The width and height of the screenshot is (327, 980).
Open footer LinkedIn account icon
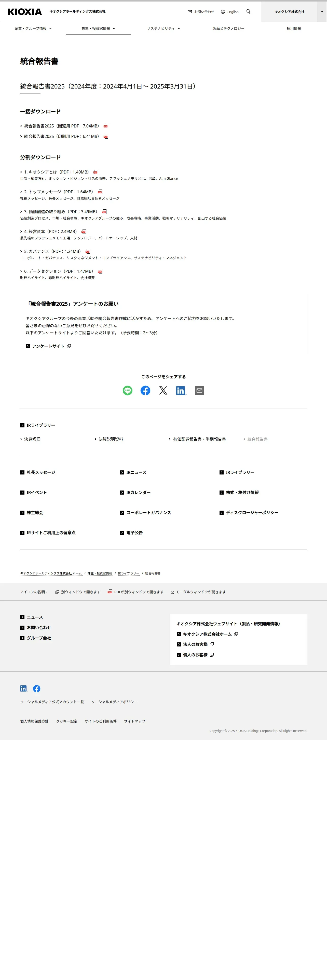[x=24, y=689]
